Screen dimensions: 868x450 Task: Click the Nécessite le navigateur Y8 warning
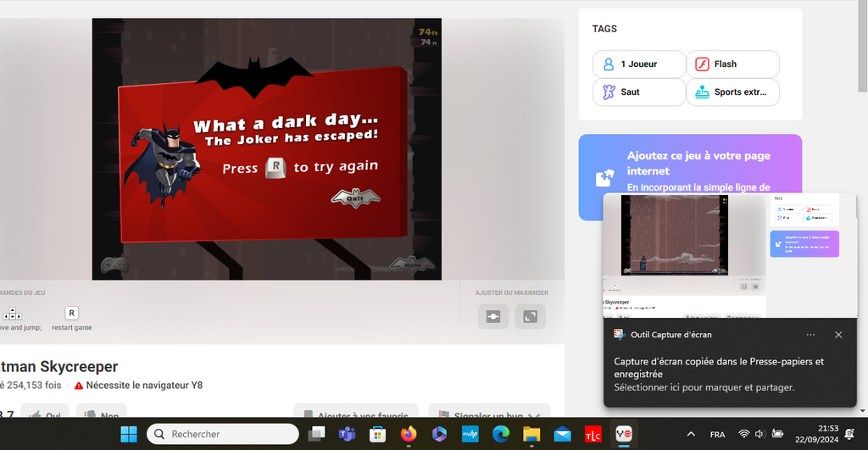138,386
